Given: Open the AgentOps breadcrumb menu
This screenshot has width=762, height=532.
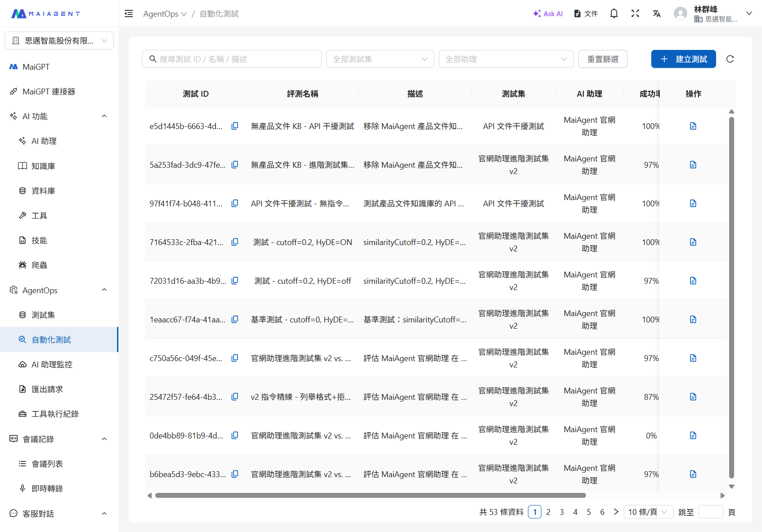Looking at the screenshot, I should click(165, 13).
